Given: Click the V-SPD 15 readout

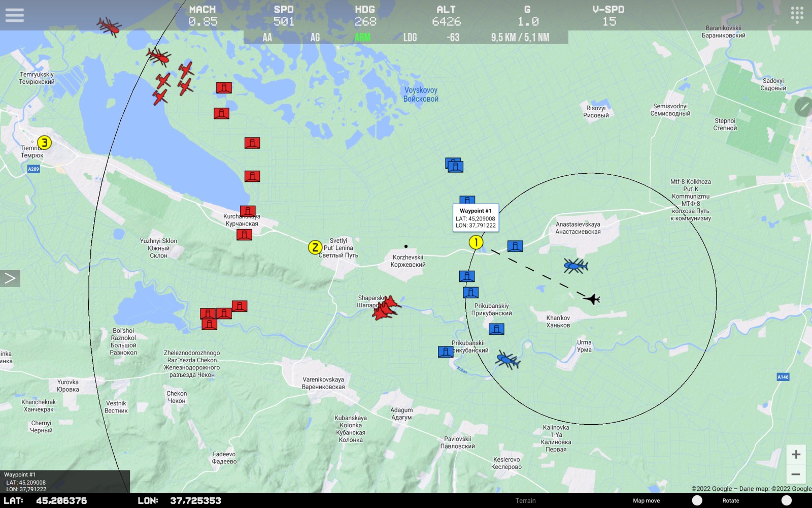Looking at the screenshot, I should point(608,16).
